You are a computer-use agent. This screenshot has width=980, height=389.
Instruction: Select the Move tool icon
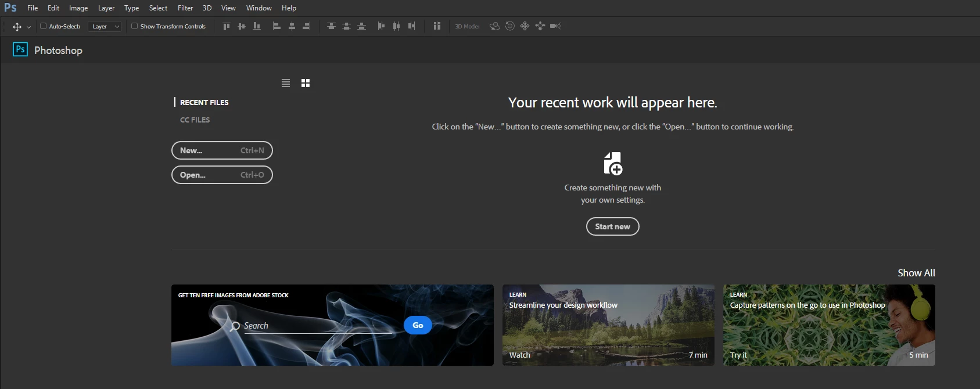click(x=17, y=27)
